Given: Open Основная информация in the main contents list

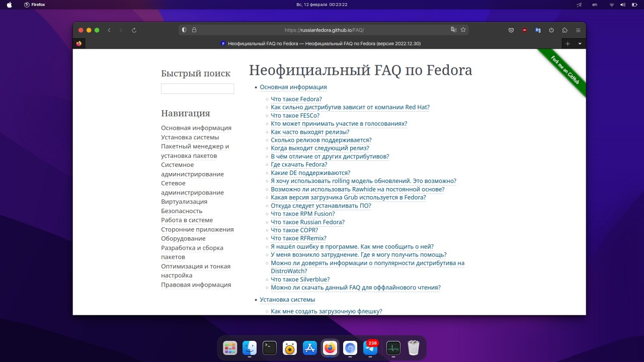Looking at the screenshot, I should pyautogui.click(x=293, y=87).
